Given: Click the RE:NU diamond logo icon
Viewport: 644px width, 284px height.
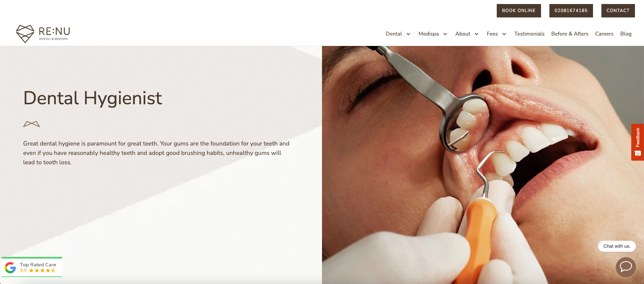Looking at the screenshot, I should 25,34.
